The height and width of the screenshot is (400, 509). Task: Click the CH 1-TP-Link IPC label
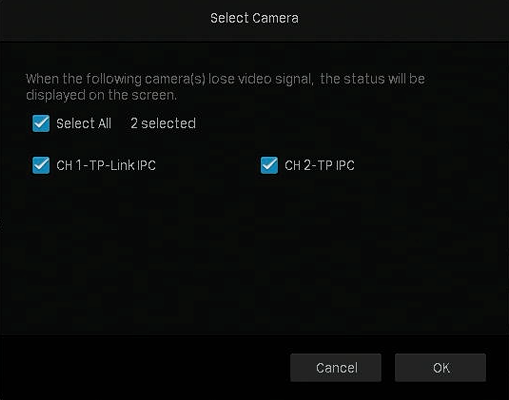(106, 165)
